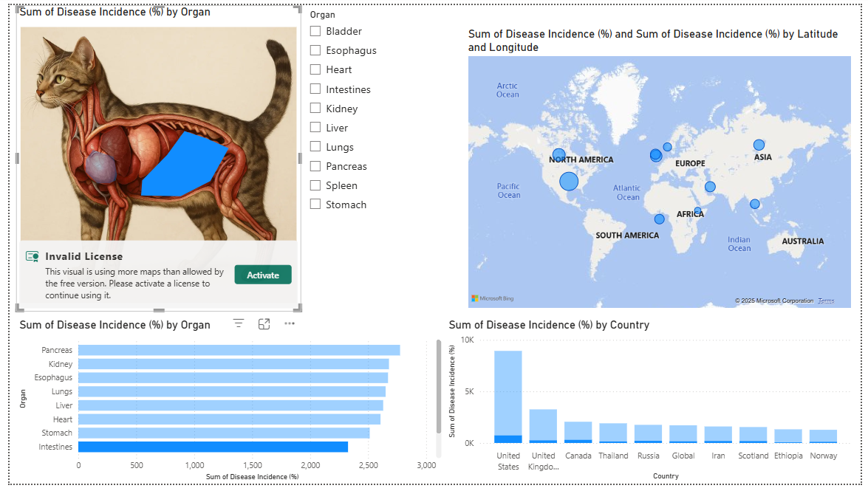This screenshot has width=868, height=491.
Task: Select the Pancreas checkbox
Action: (315, 166)
